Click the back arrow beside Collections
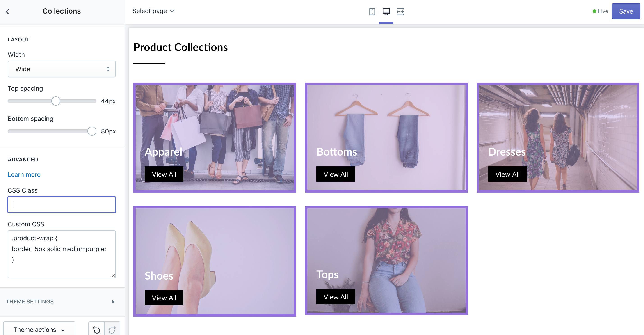The image size is (644, 335). coord(8,11)
